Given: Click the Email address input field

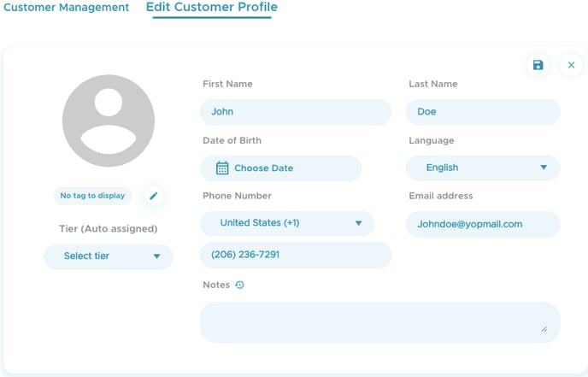Looking at the screenshot, I should pyautogui.click(x=483, y=224).
